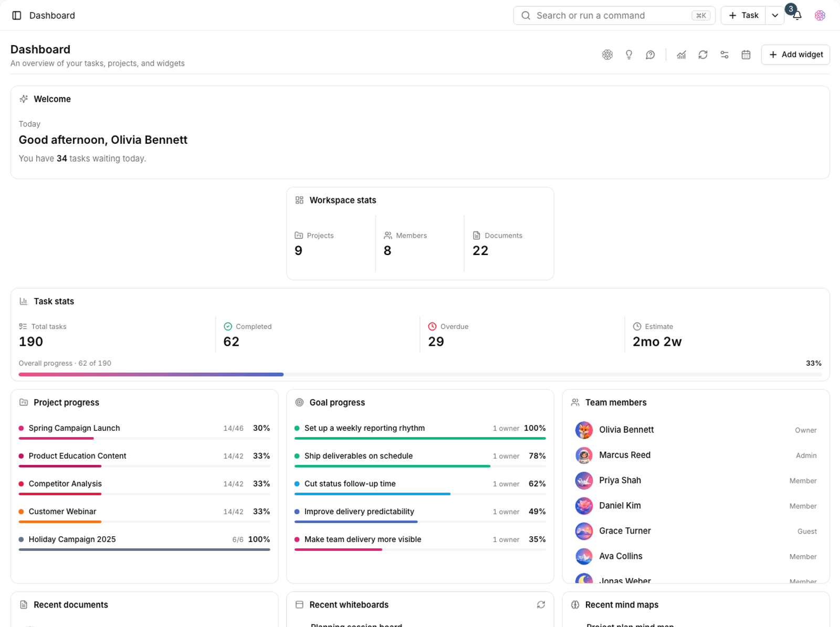This screenshot has width=840, height=627.
Task: Create a new Task with the plus button
Action: 743,16
